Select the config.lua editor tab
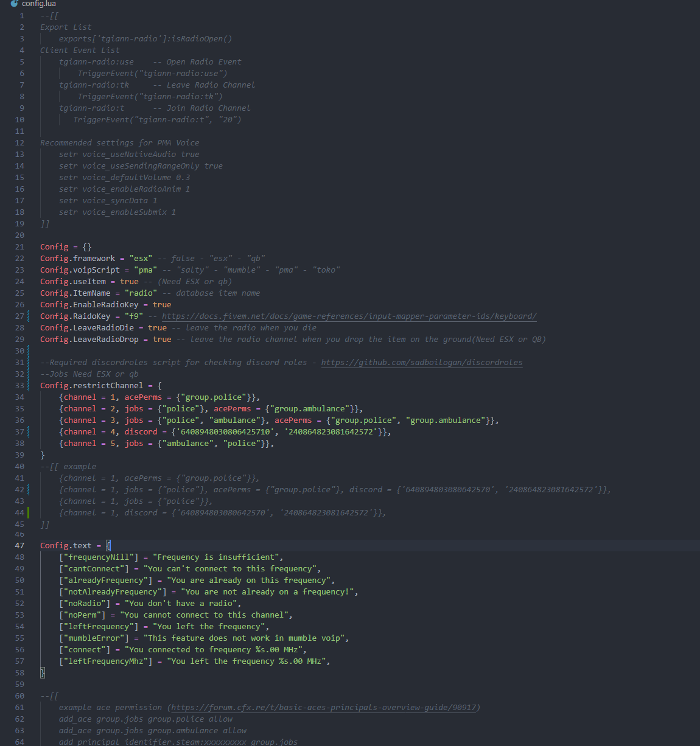The width and height of the screenshot is (700, 746). coord(38,4)
